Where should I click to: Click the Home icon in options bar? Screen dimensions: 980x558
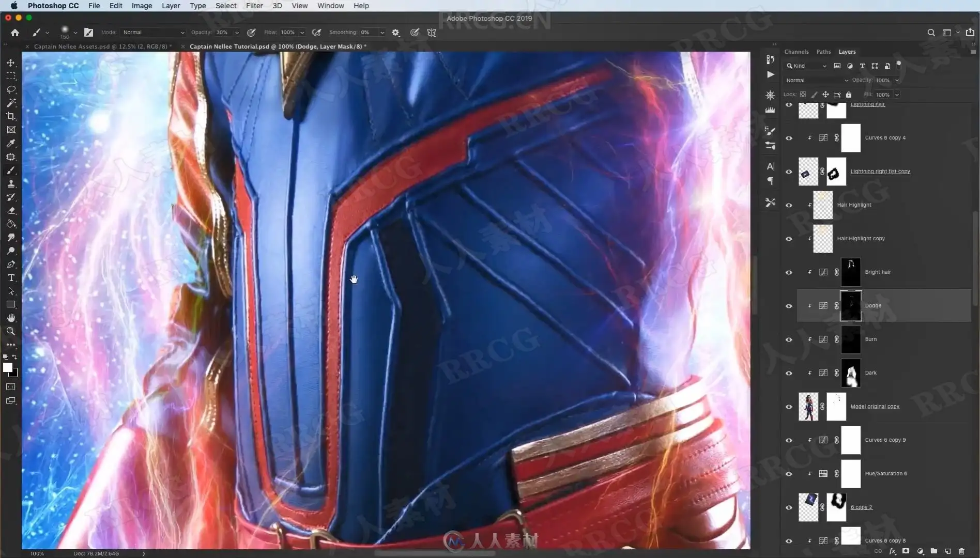tap(15, 33)
